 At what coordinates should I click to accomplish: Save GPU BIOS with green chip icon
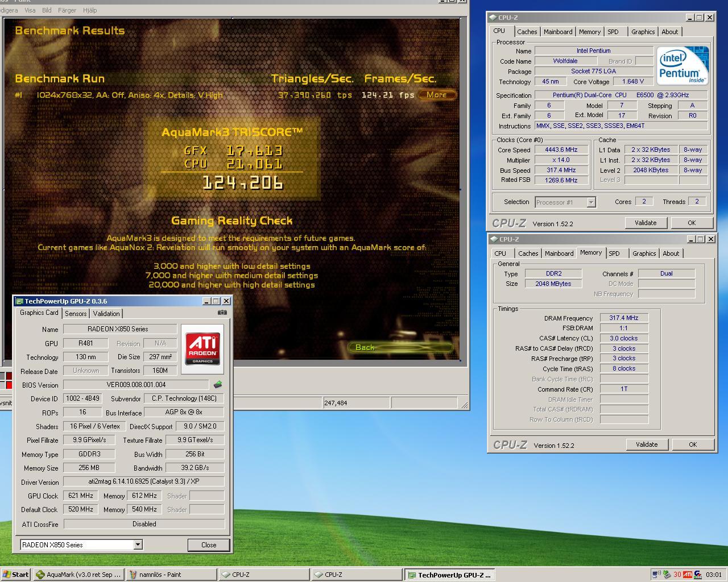click(217, 385)
